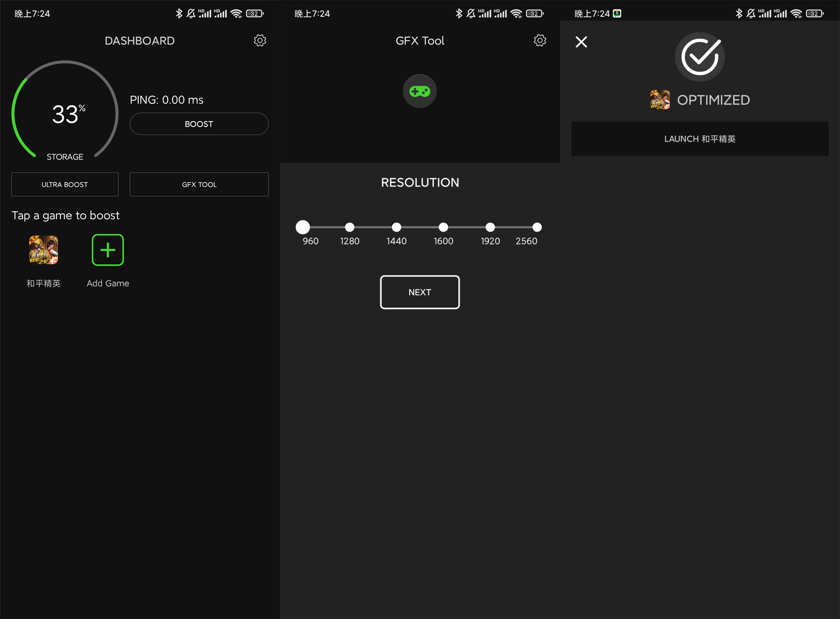840x619 pixels.
Task: Click the NEXT button
Action: (x=419, y=291)
